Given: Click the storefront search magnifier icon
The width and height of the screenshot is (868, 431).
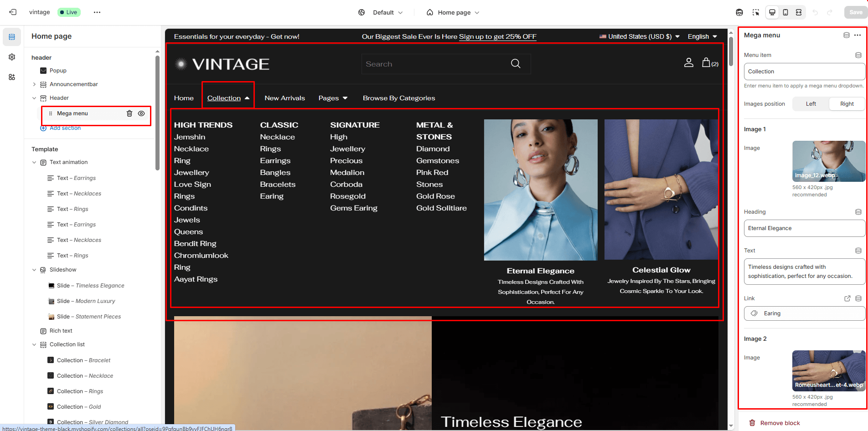Looking at the screenshot, I should click(516, 64).
